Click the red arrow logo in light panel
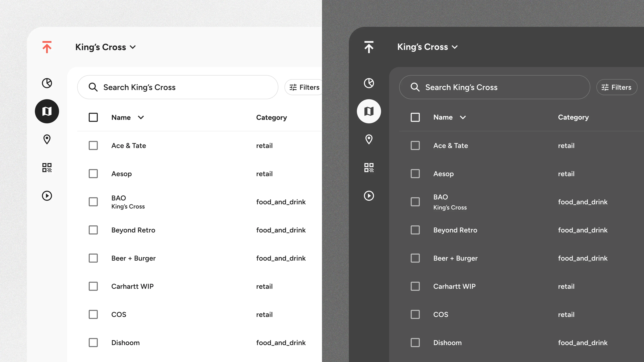Image resolution: width=644 pixels, height=362 pixels. [x=47, y=47]
